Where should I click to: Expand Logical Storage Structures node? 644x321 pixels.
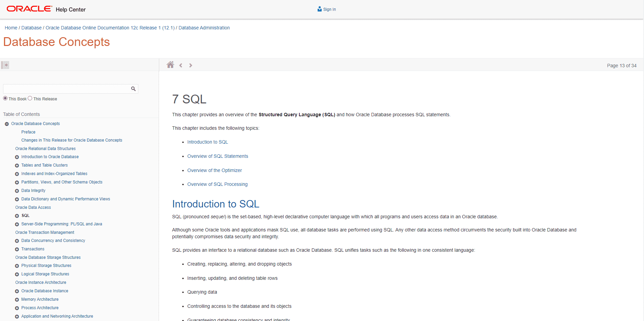click(x=17, y=274)
